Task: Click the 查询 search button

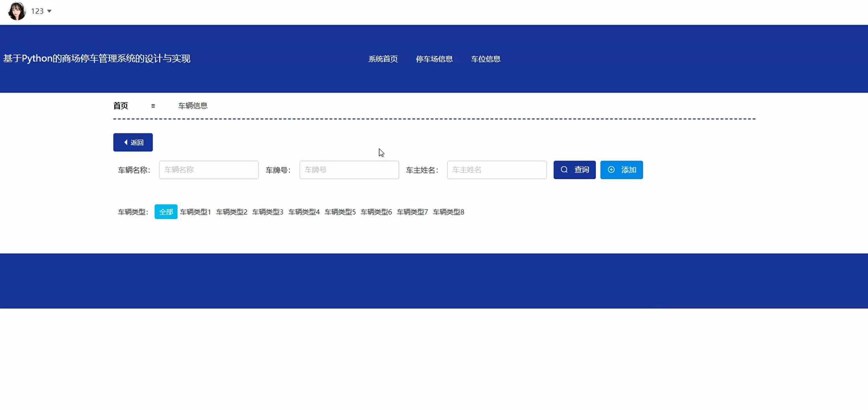Action: click(574, 170)
